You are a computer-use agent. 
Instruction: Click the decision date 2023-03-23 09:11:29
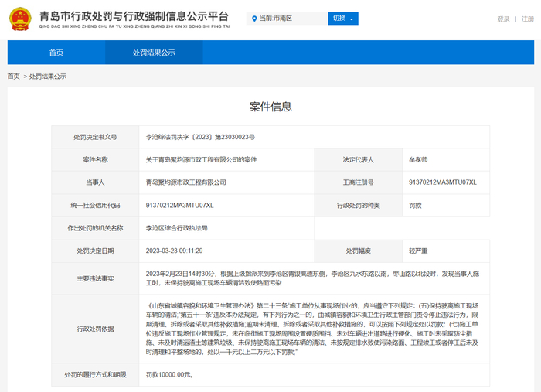[x=174, y=251]
